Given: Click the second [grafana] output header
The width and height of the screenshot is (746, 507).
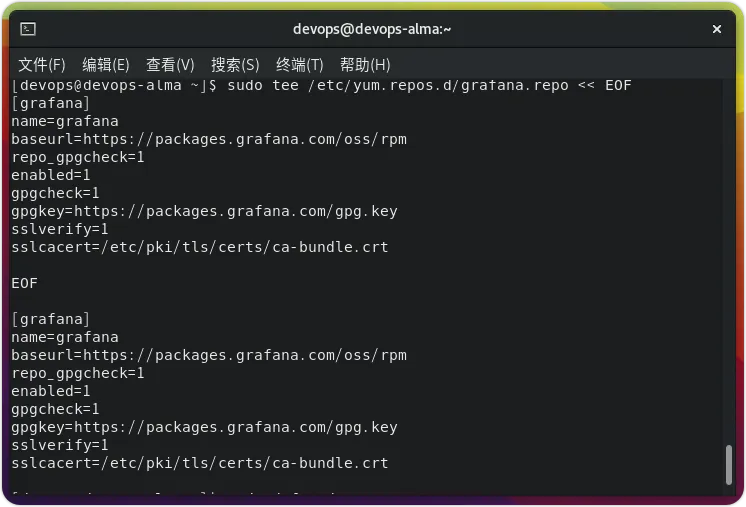Looking at the screenshot, I should [x=50, y=319].
